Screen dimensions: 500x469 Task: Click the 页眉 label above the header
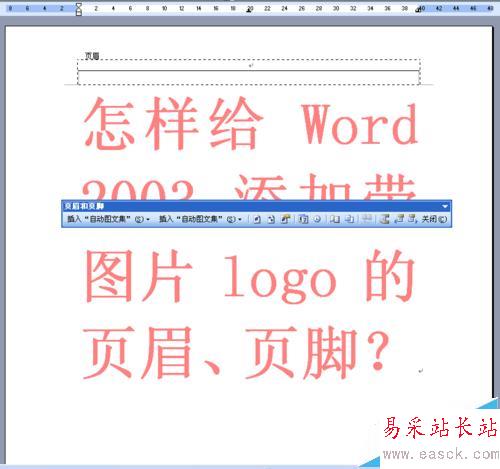[92, 56]
